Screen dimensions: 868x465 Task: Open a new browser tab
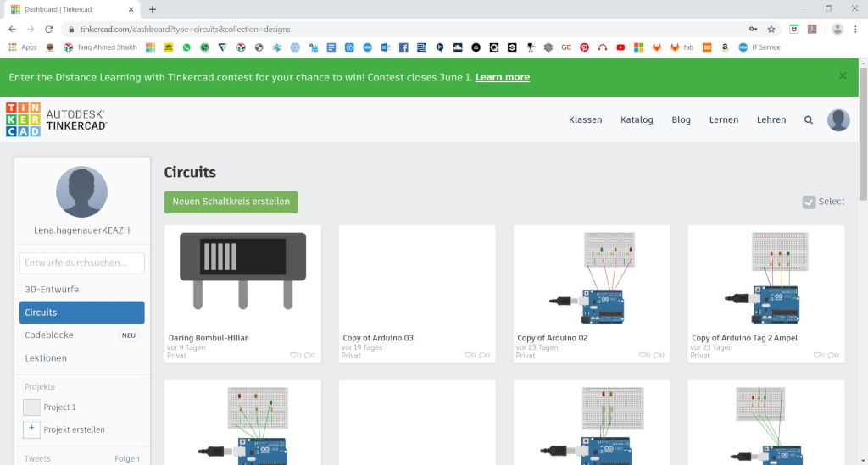pyautogui.click(x=153, y=9)
